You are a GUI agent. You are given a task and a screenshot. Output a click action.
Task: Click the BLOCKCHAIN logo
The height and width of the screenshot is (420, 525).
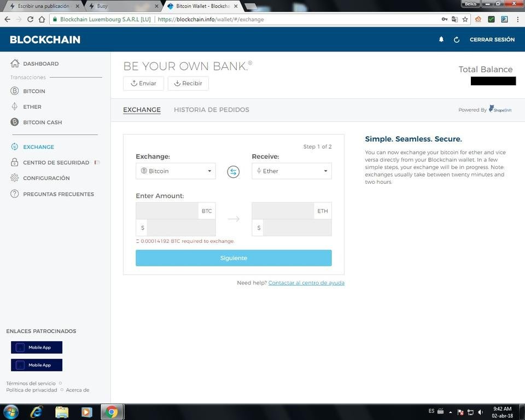(45, 39)
